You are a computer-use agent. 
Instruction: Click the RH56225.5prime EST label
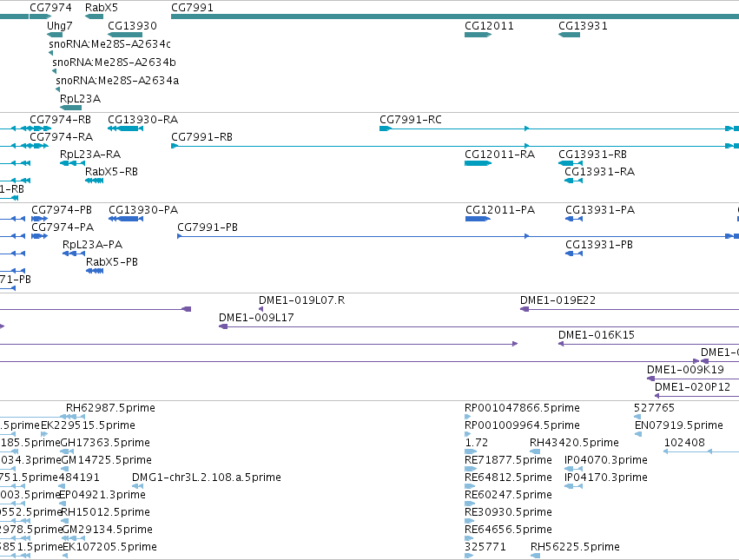[x=575, y=547]
